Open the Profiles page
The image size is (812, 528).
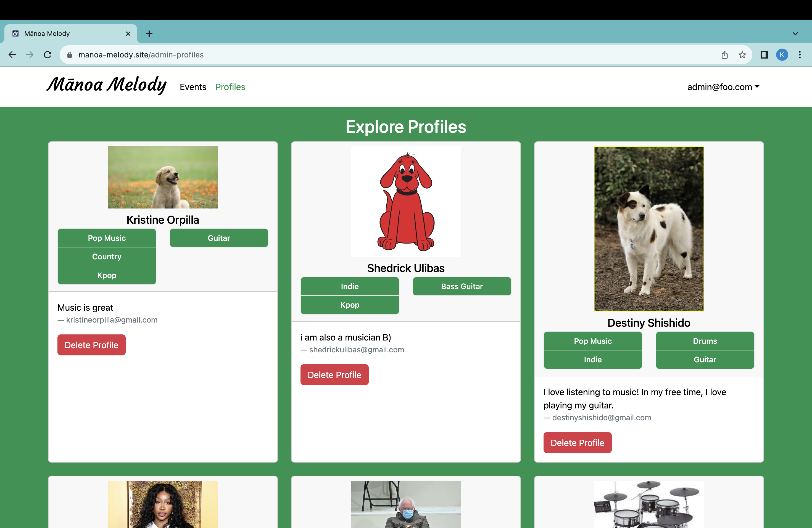230,87
